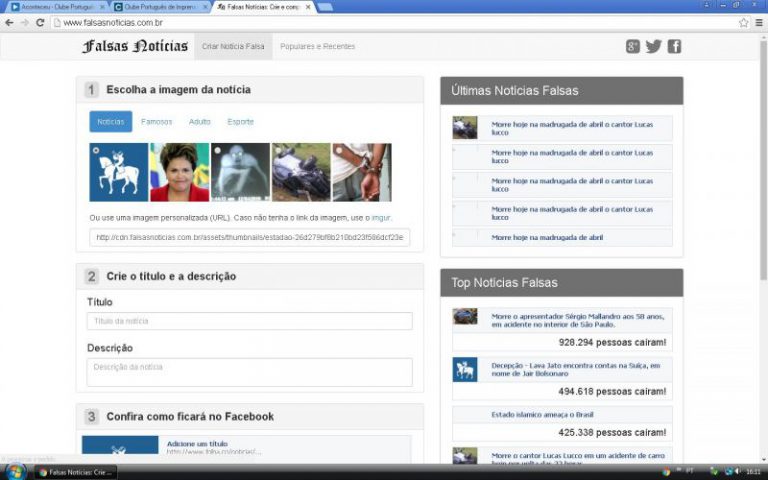
Task: Click the Últimas Notícias Falsas header
Action: click(x=561, y=91)
